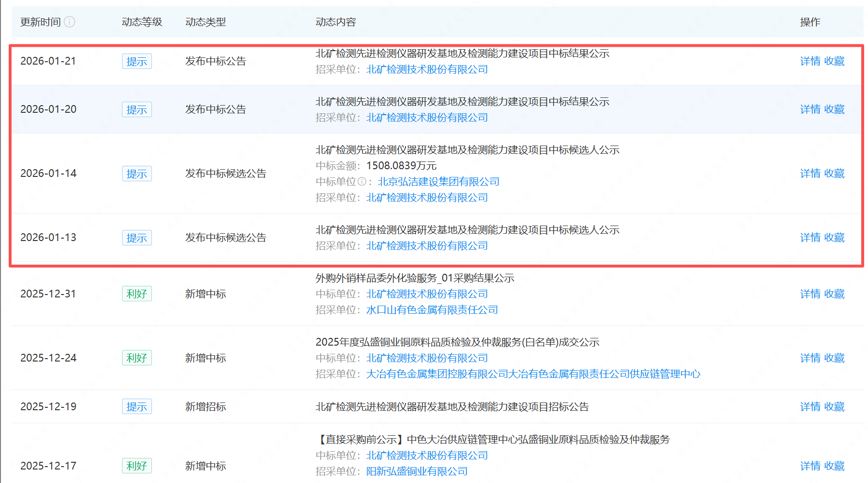Viewport: 868px width, 483px height.
Task: Click the date 2026-01-21
Action: [48, 61]
